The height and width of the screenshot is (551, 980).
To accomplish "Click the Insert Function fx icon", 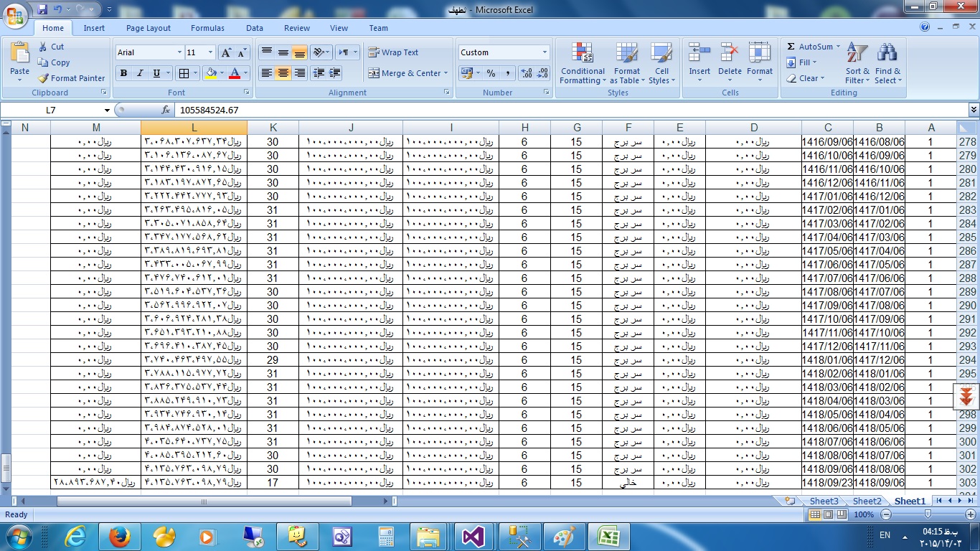I will (x=166, y=110).
